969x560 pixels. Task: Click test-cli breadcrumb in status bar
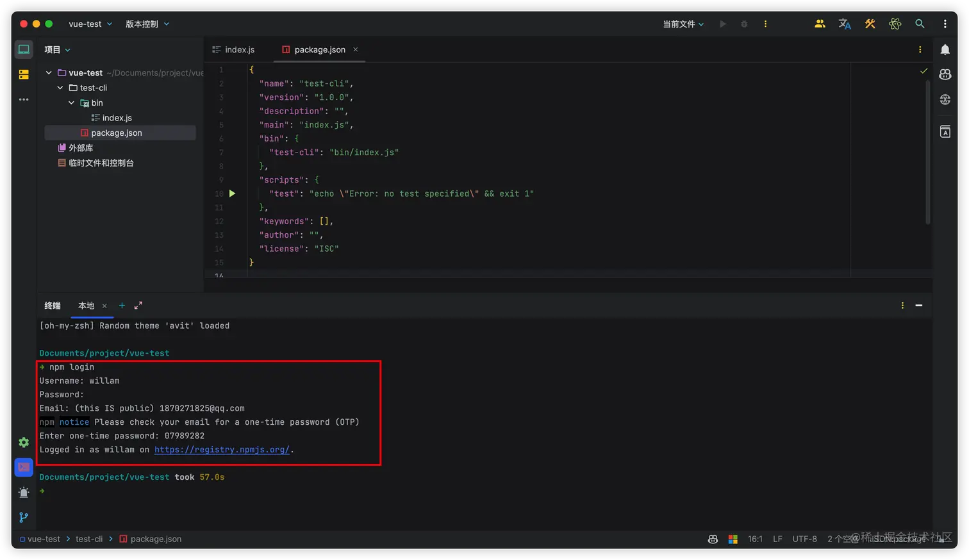point(89,539)
